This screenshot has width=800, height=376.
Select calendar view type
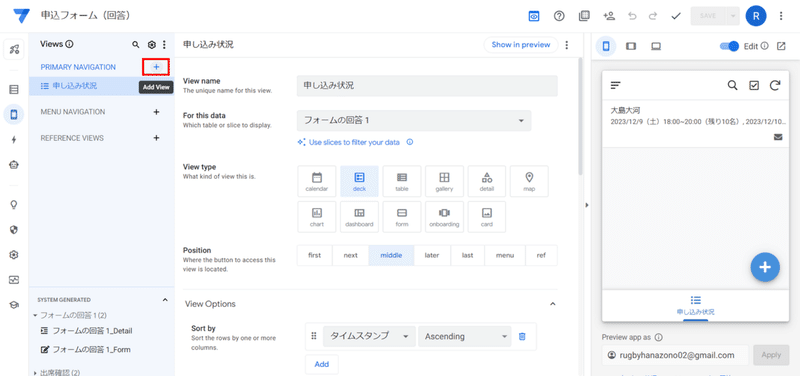point(317,182)
